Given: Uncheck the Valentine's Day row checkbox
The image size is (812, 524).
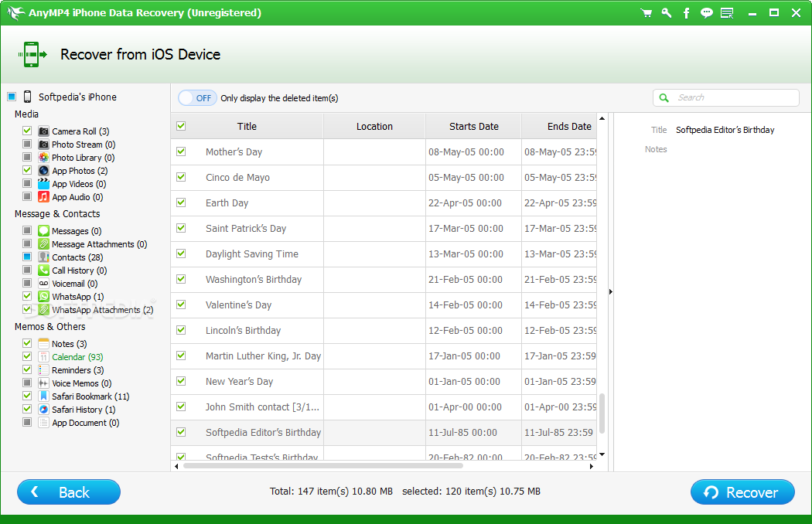Looking at the screenshot, I should pos(181,305).
